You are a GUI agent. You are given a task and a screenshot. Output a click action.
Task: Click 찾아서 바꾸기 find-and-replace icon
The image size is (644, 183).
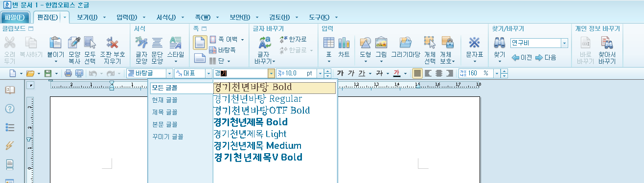(607, 43)
